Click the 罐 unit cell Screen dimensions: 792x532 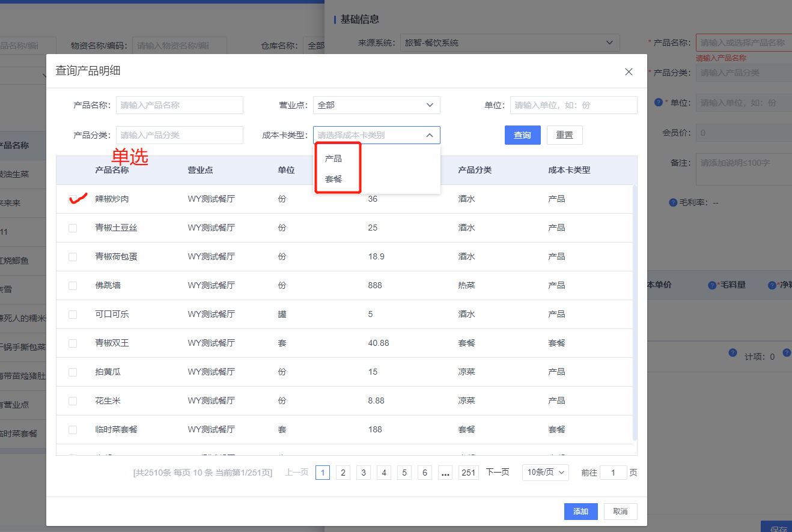pyautogui.click(x=282, y=314)
